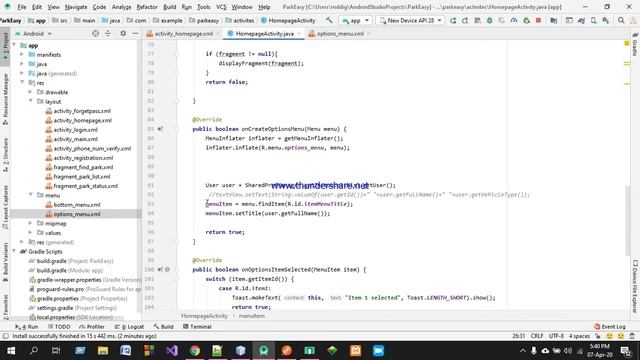Toggle the read-only lock icon in status bar

point(598,336)
